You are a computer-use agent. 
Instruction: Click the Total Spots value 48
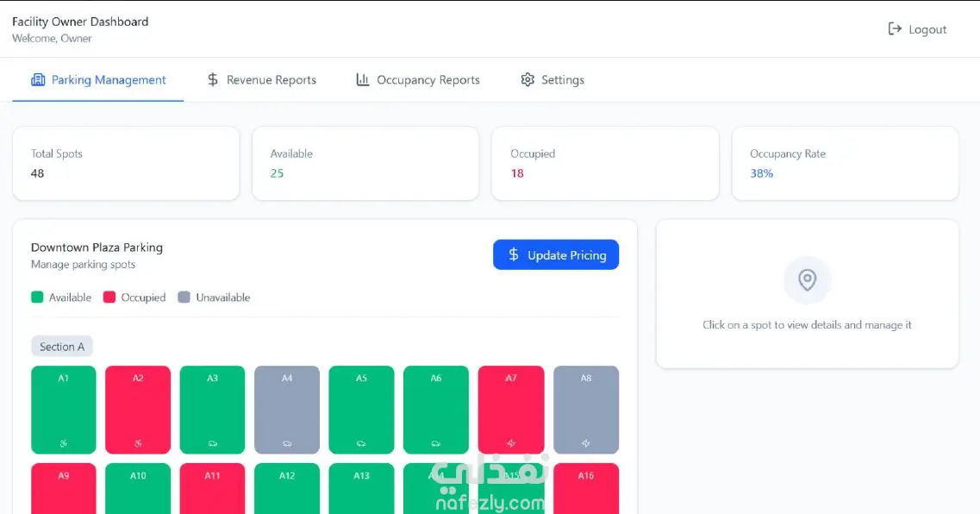[38, 173]
